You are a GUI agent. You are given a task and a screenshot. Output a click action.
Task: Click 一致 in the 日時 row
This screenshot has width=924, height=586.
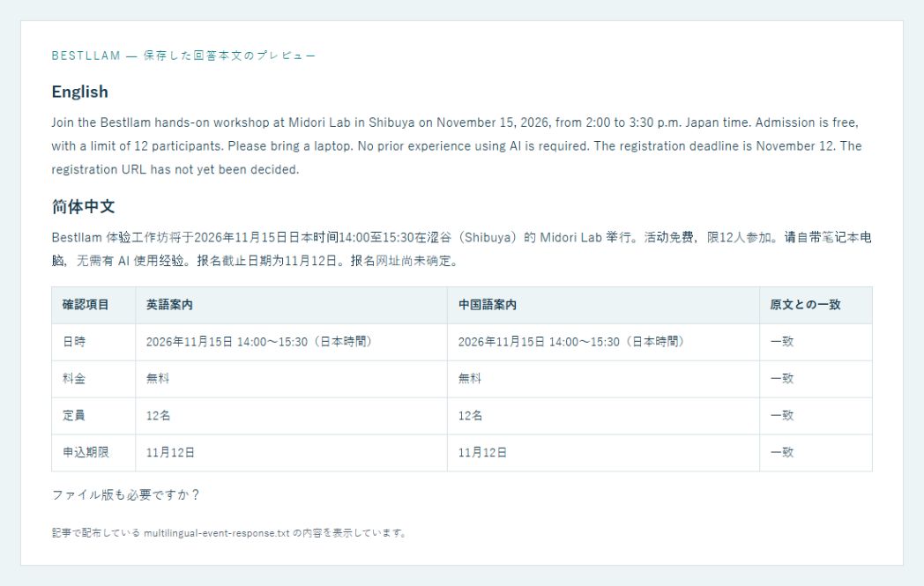click(x=782, y=342)
